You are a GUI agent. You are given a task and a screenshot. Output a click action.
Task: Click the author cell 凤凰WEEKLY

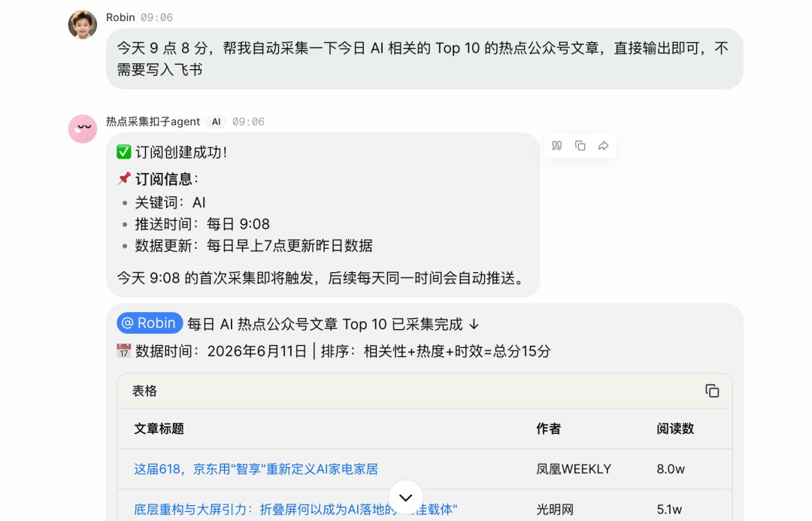[573, 469]
